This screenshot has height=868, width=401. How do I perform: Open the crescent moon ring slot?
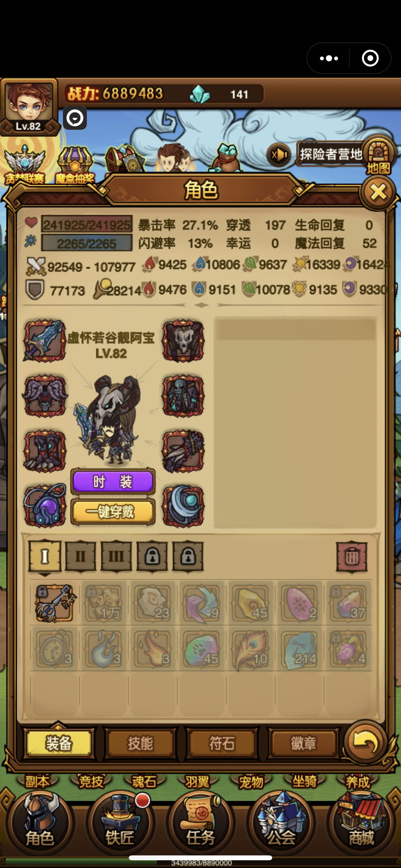coord(183,505)
